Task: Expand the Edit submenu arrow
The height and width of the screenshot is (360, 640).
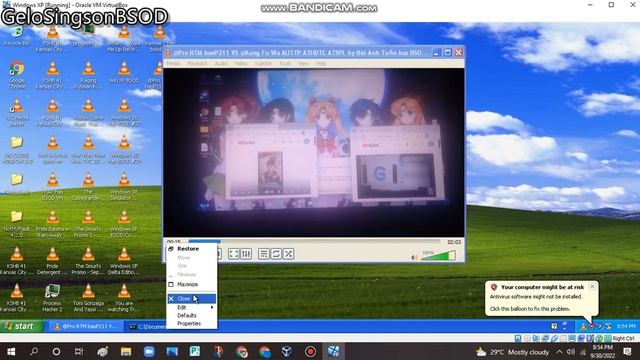Action: (212, 307)
